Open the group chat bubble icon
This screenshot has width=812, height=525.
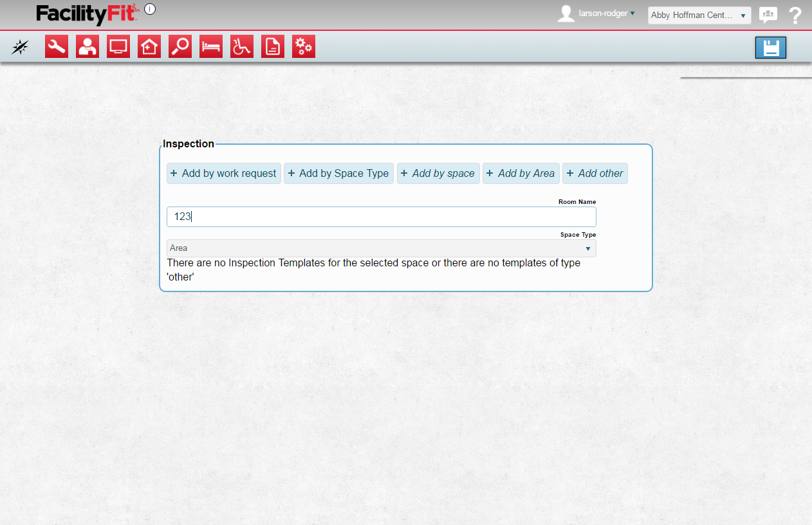click(768, 15)
